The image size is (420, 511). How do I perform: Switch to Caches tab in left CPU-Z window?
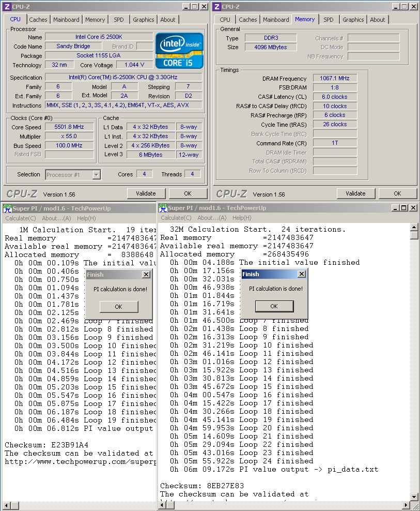tap(38, 20)
